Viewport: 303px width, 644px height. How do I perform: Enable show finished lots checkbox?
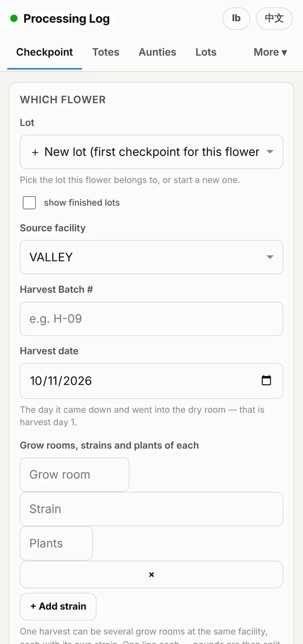point(30,203)
